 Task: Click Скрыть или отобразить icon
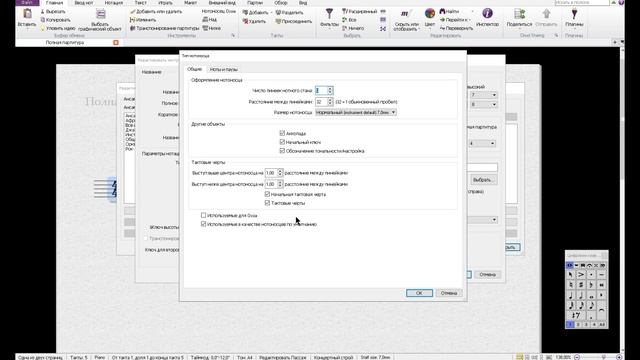tap(405, 14)
